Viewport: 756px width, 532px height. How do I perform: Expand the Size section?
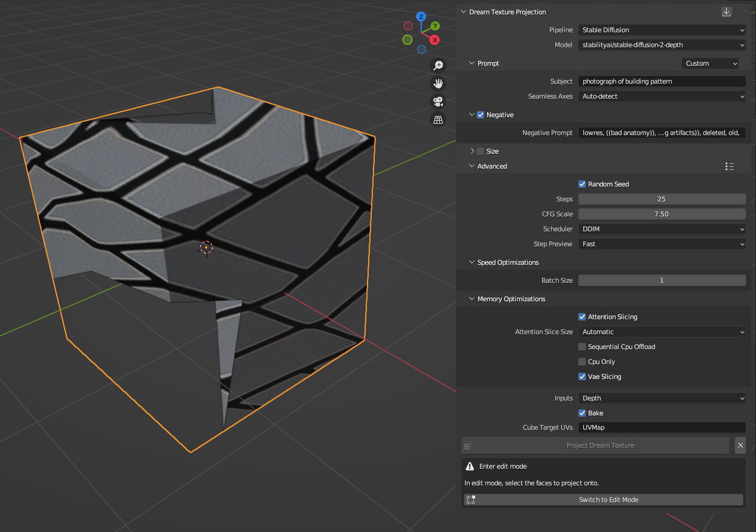(472, 151)
